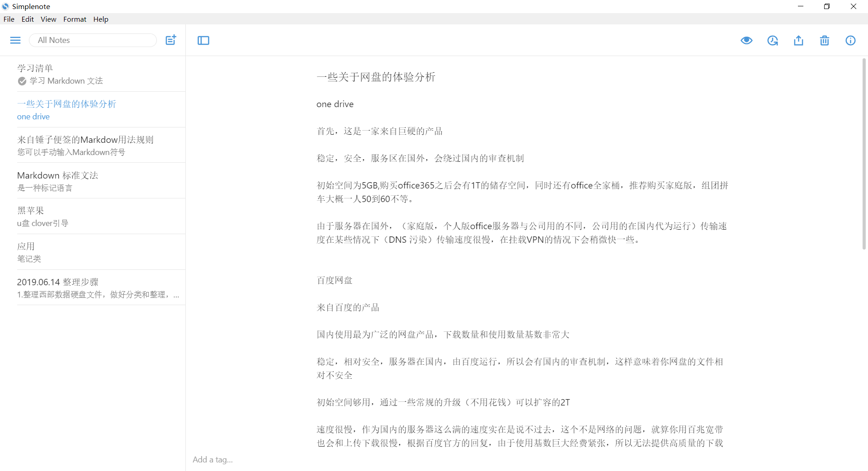Toggle the sidebar panel
Viewport: 868px width, 471px height.
click(203, 41)
